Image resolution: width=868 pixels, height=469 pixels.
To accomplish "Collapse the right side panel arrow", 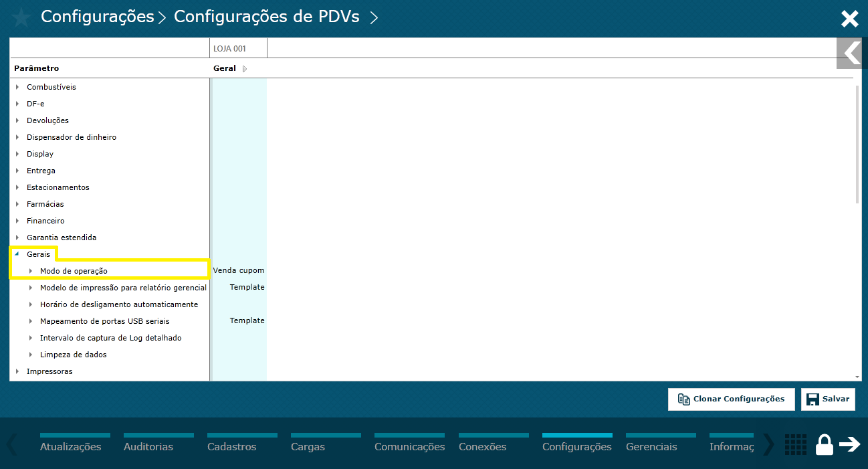I will [851, 53].
